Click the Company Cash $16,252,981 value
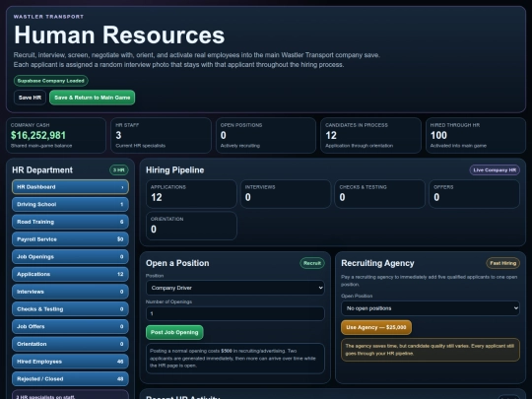 coord(38,135)
